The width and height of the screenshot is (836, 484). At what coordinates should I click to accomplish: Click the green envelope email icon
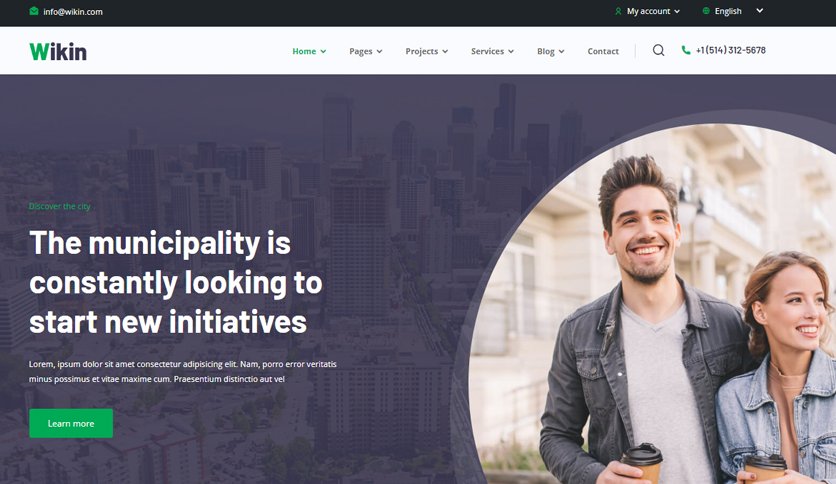pos(34,11)
